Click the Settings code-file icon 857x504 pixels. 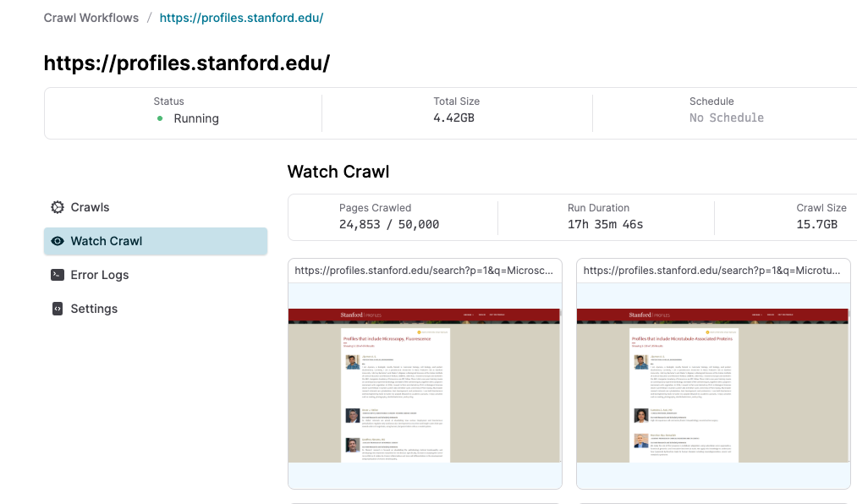coord(58,309)
